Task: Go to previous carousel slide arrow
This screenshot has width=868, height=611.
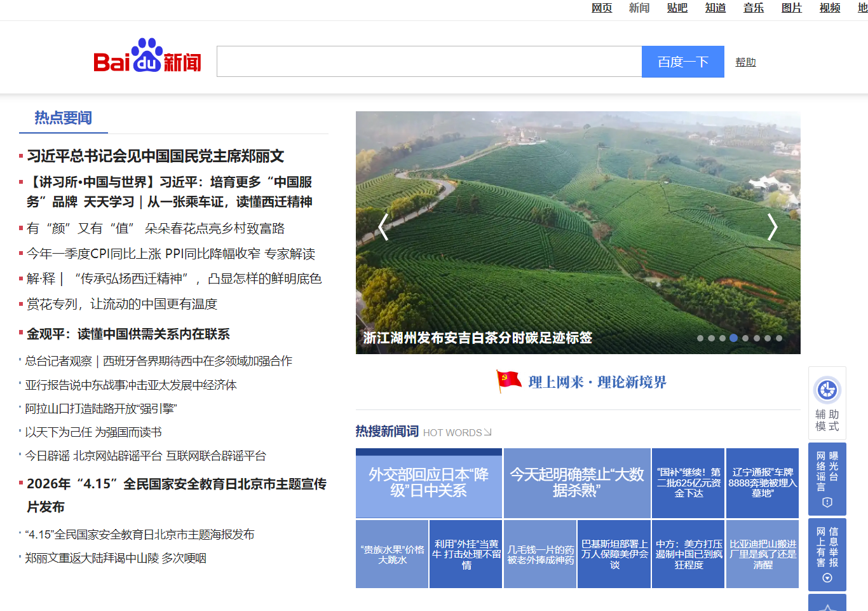Action: tap(383, 227)
